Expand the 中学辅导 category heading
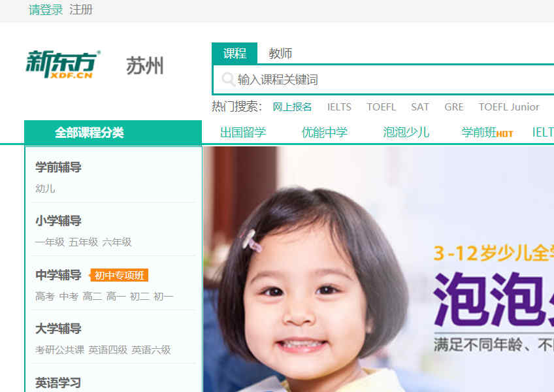The image size is (554, 392). tap(58, 275)
